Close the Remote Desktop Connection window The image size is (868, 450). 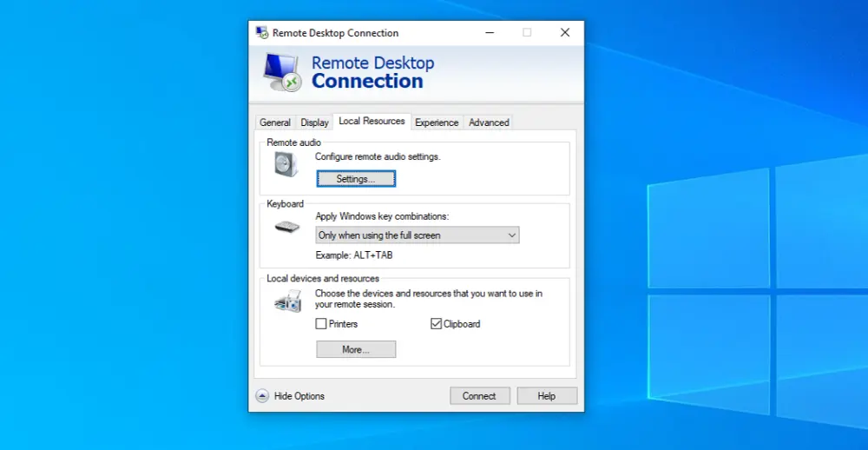[565, 33]
